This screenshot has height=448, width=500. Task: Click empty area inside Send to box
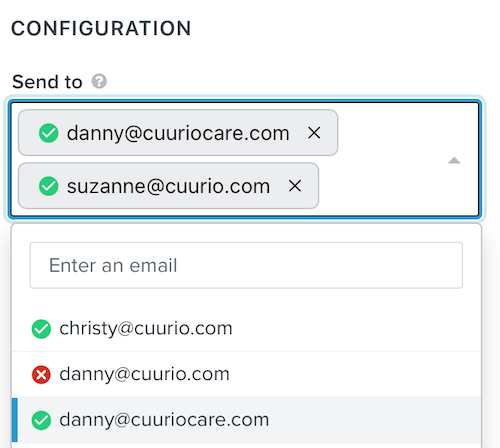[390, 133]
